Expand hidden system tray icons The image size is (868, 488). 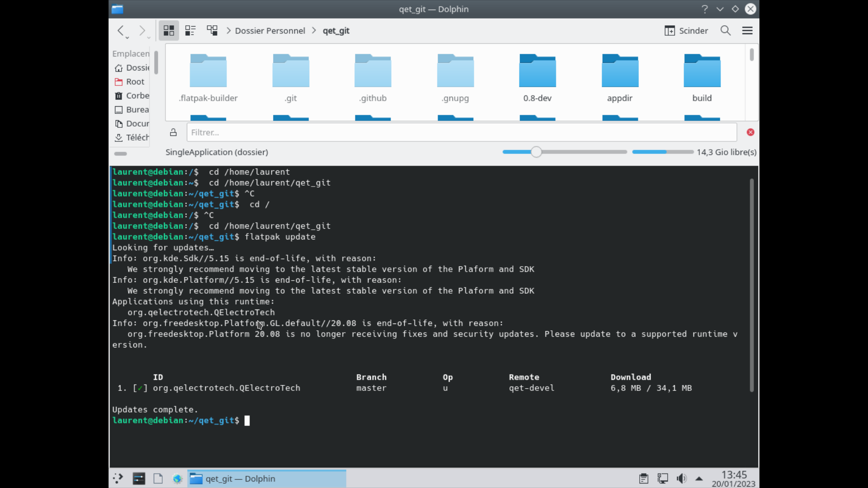[699, 479]
